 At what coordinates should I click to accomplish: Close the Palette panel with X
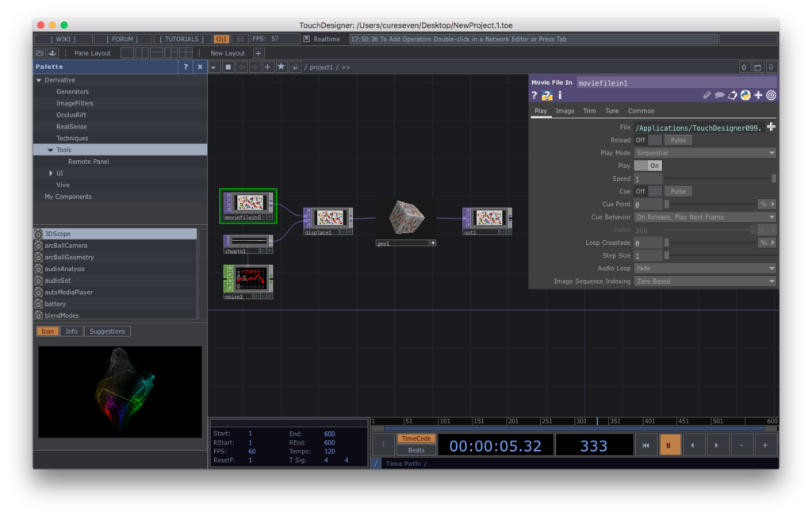pos(200,67)
